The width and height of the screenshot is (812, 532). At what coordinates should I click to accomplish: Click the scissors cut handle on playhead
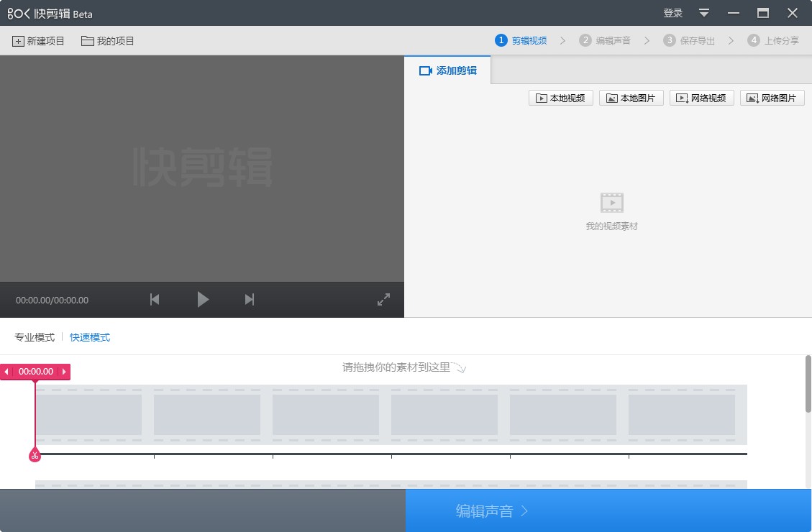pos(35,455)
